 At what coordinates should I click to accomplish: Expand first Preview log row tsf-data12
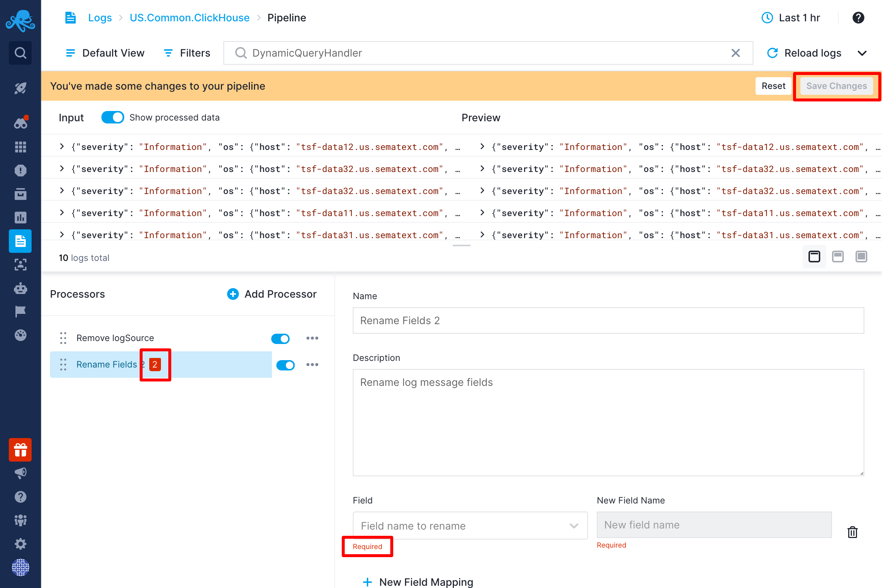[x=482, y=147]
